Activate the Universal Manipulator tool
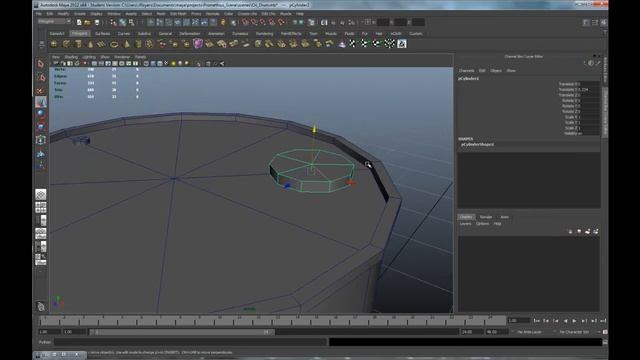 pyautogui.click(x=40, y=140)
